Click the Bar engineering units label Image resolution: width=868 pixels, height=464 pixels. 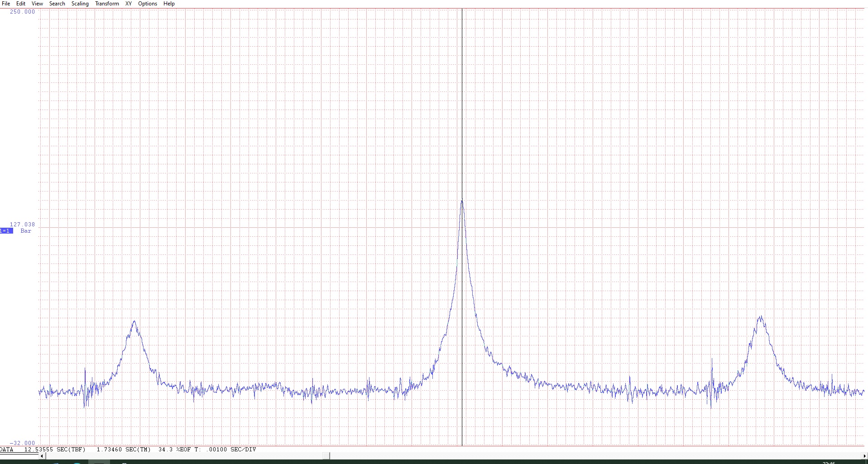pos(26,231)
